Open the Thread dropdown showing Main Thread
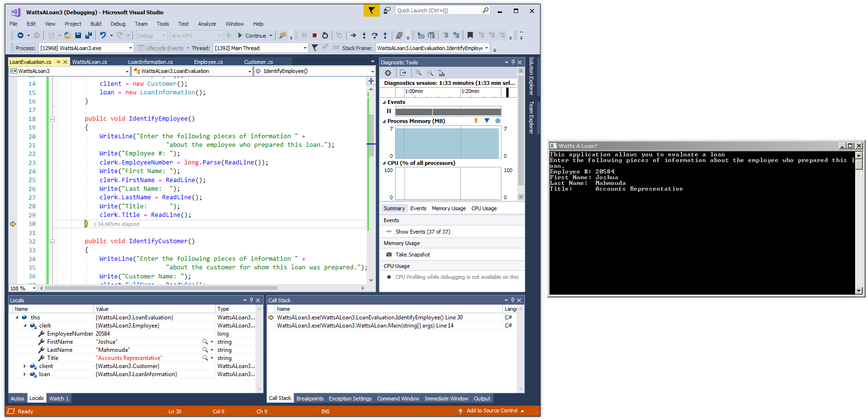 click(x=305, y=48)
